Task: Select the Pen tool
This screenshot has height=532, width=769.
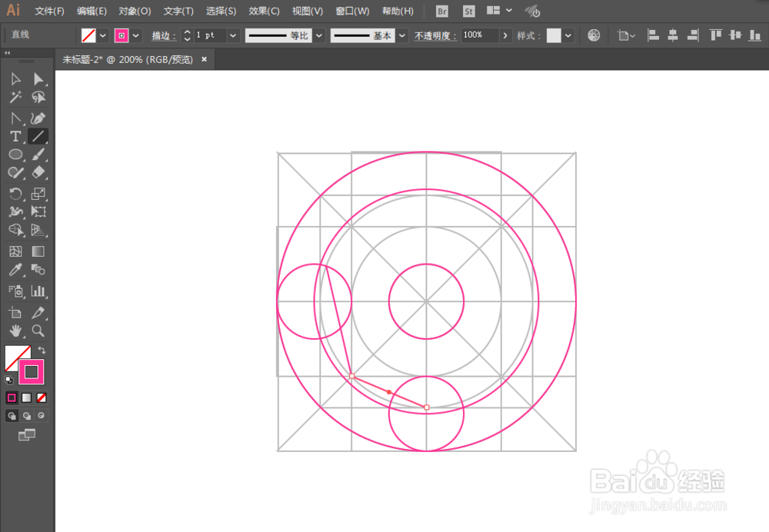Action: coord(38,117)
